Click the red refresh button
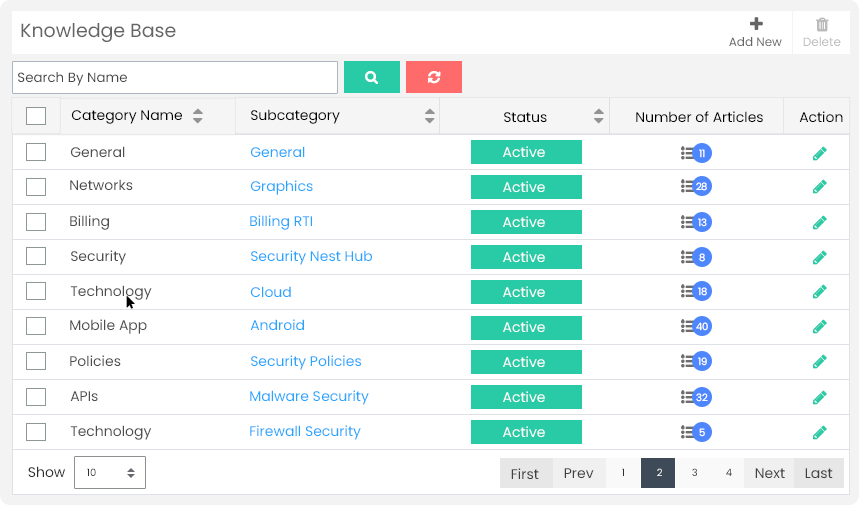This screenshot has width=859, height=505. point(434,77)
